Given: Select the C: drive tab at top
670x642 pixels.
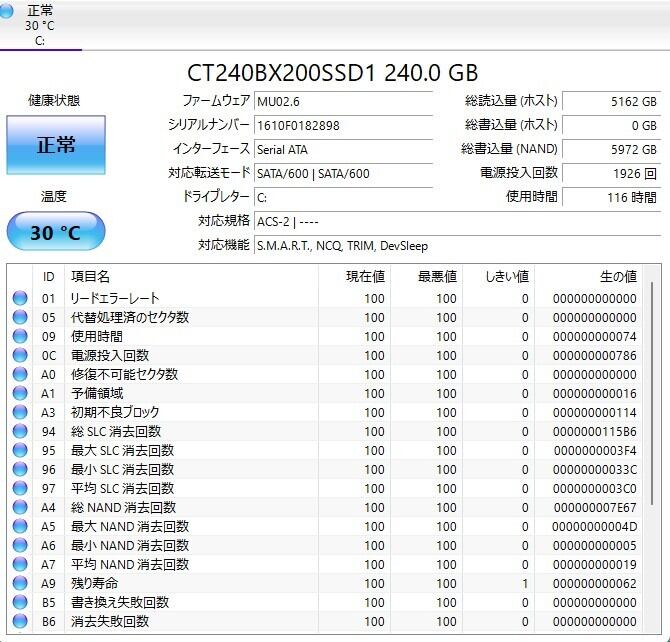Looking at the screenshot, I should tap(39, 25).
